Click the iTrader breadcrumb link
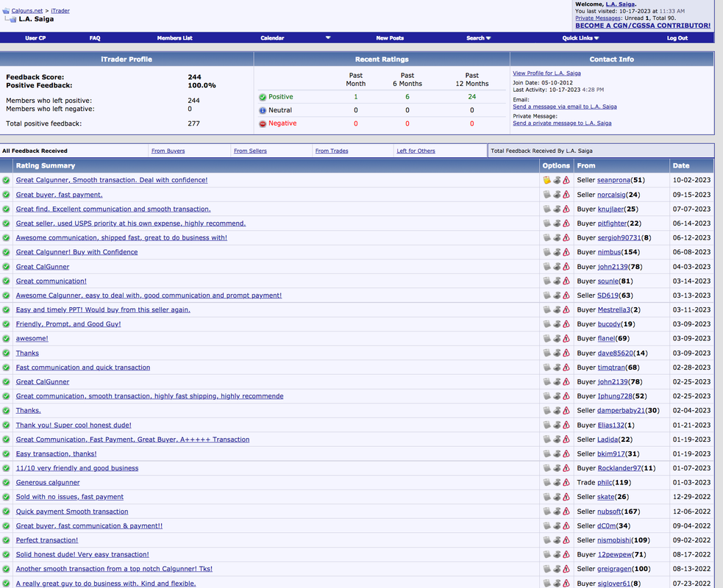723x588 pixels. pyautogui.click(x=60, y=10)
